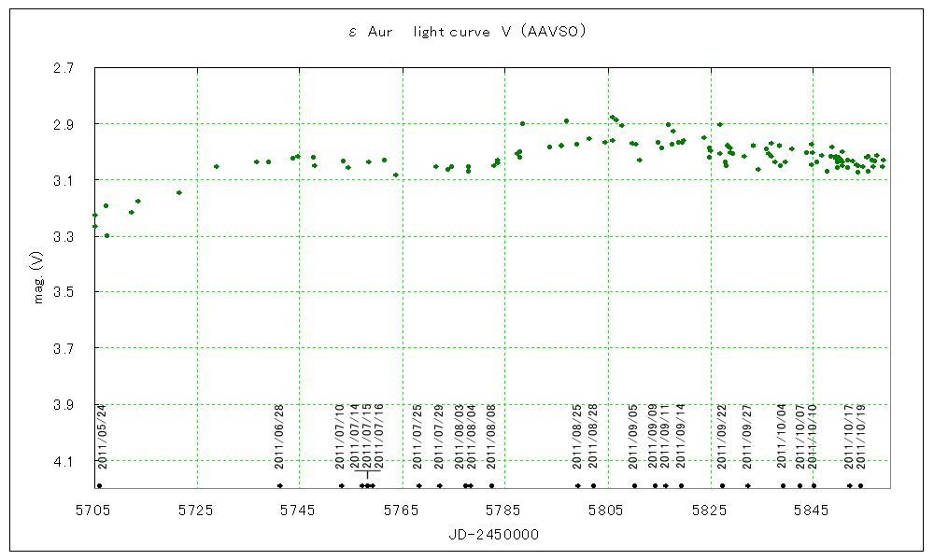Click the black marker dot below 2011/06/28
Viewport: 934px width, 560px height.
pyautogui.click(x=280, y=485)
